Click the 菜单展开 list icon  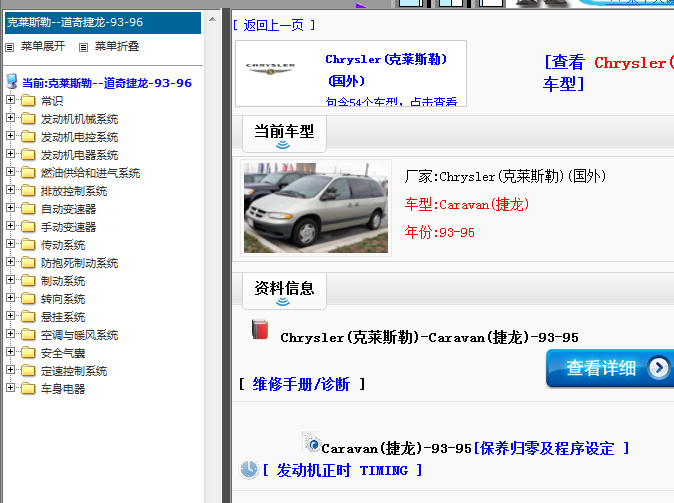click(x=10, y=47)
